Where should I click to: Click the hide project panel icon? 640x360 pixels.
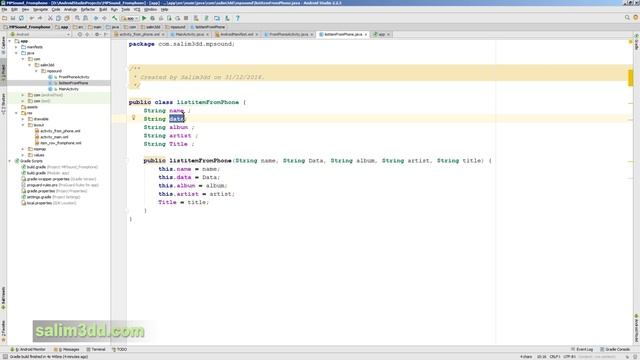click(106, 35)
